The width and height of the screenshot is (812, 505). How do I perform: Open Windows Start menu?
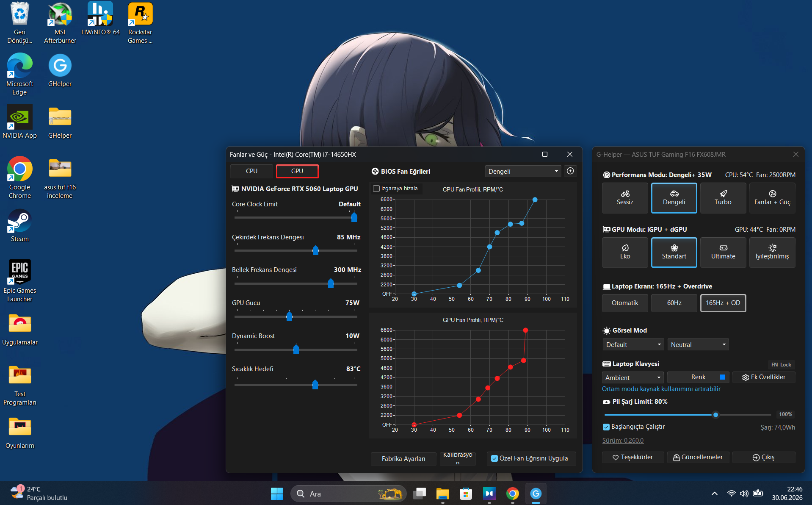[277, 494]
